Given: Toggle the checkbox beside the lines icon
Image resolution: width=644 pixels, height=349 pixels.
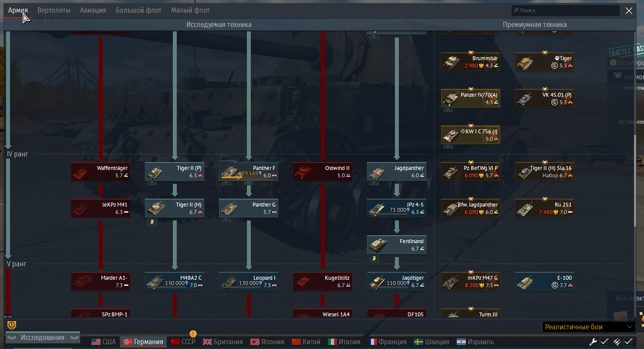Looking at the screenshot, I should [x=628, y=342].
